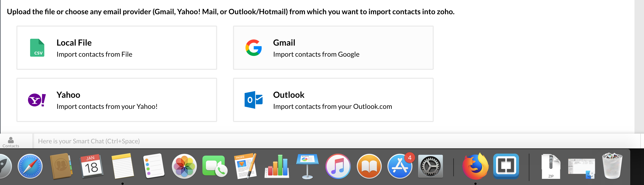Screen dimensions: 644x185
Task: Open Photos from the dock
Action: 184,166
